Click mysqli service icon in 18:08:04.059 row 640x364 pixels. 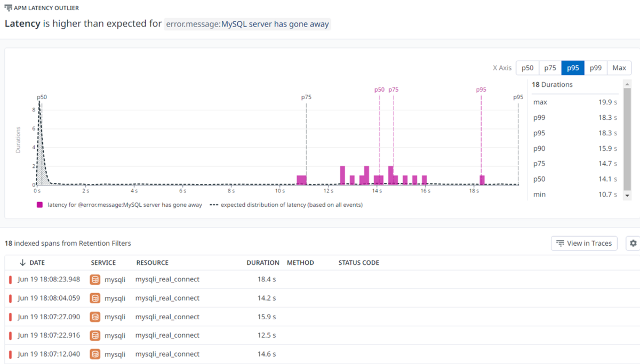click(x=95, y=298)
